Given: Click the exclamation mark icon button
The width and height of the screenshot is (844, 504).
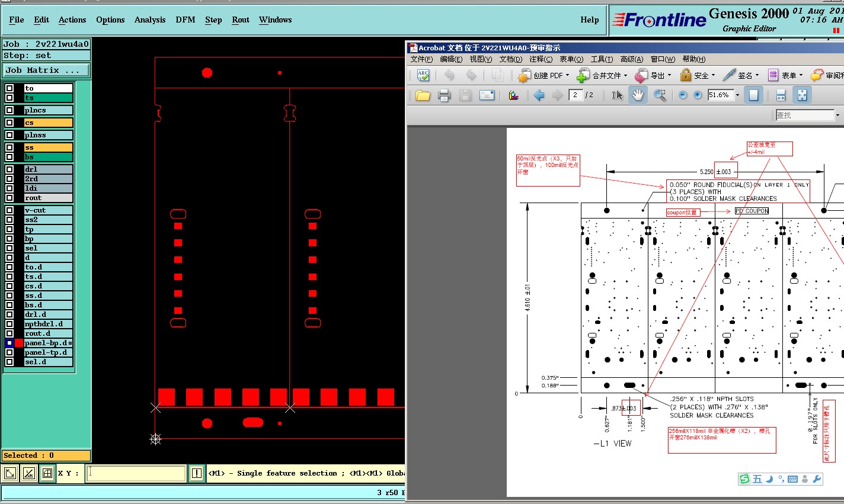Looking at the screenshot, I should [x=196, y=473].
